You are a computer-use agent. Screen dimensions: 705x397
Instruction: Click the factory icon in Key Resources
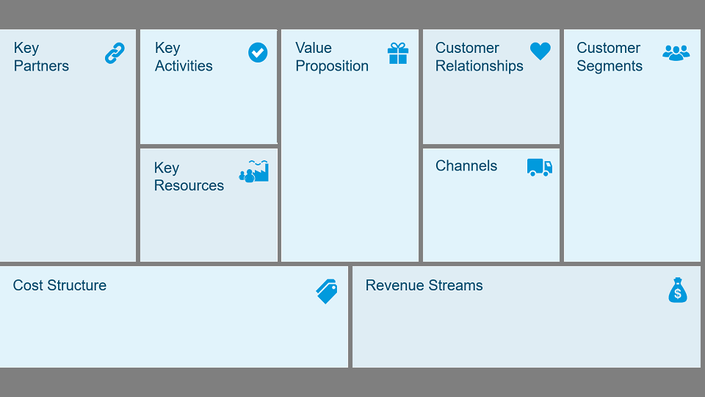click(x=254, y=171)
